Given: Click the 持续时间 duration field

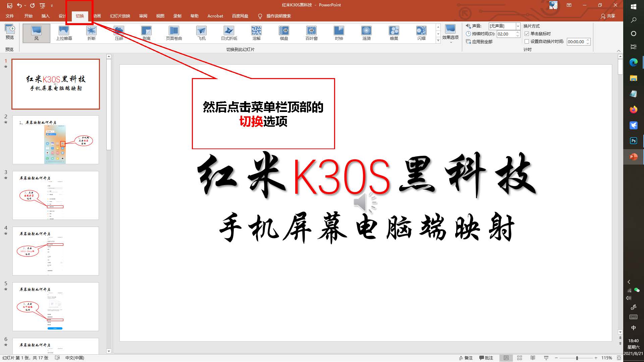Looking at the screenshot, I should 506,34.
